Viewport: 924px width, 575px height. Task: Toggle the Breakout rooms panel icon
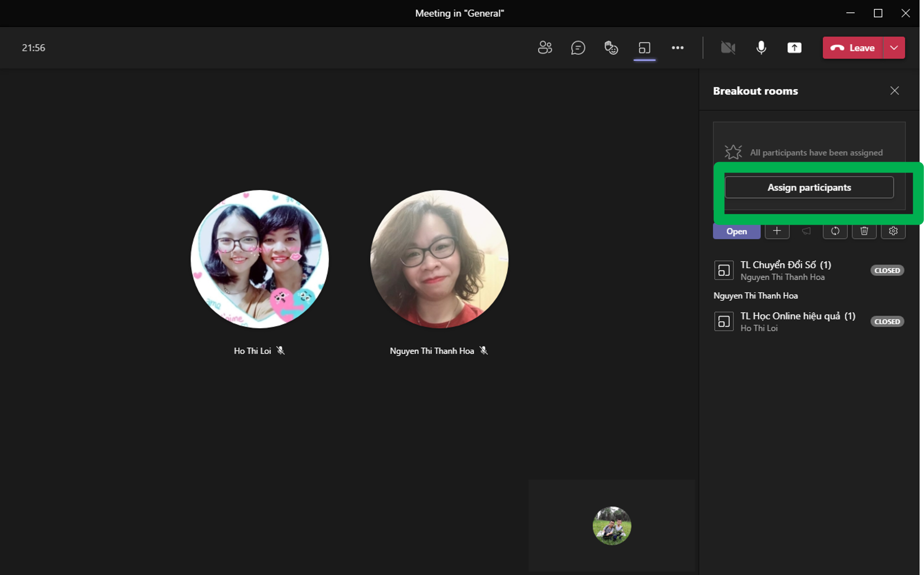coord(644,48)
